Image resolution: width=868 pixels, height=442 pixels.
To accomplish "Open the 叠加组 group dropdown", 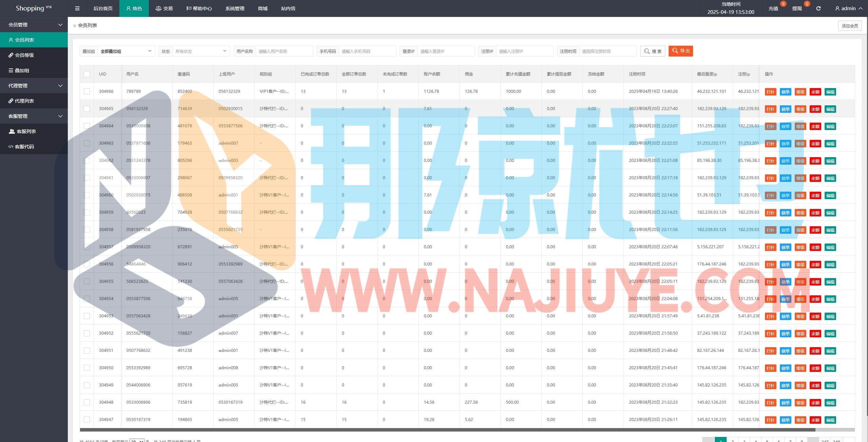I will 126,51.
